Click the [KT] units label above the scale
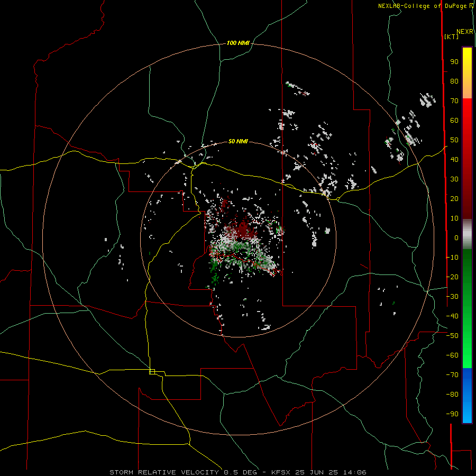Screen dimensions: 476x476 452,36
